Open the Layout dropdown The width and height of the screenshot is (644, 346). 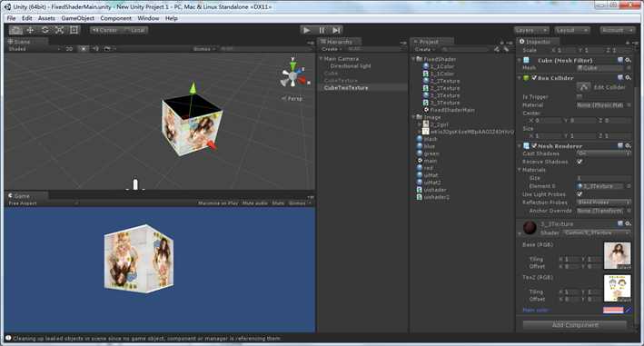click(572, 30)
